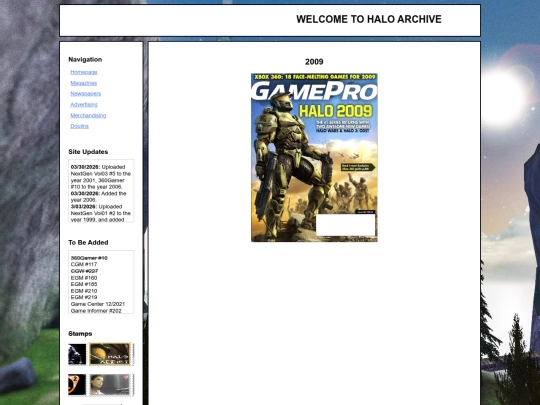
Task: Click the Doujins navigation link
Action: (79, 126)
